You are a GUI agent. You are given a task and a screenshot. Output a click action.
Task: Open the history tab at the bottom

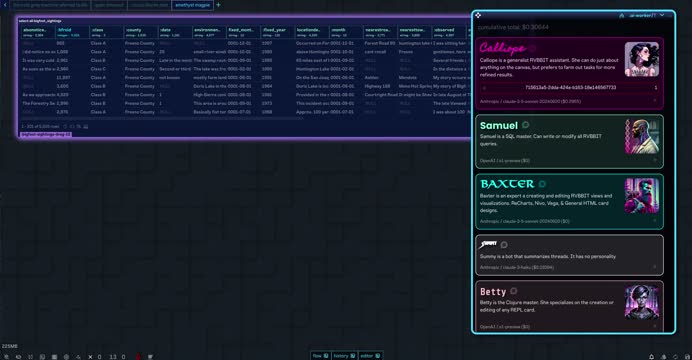344,356
